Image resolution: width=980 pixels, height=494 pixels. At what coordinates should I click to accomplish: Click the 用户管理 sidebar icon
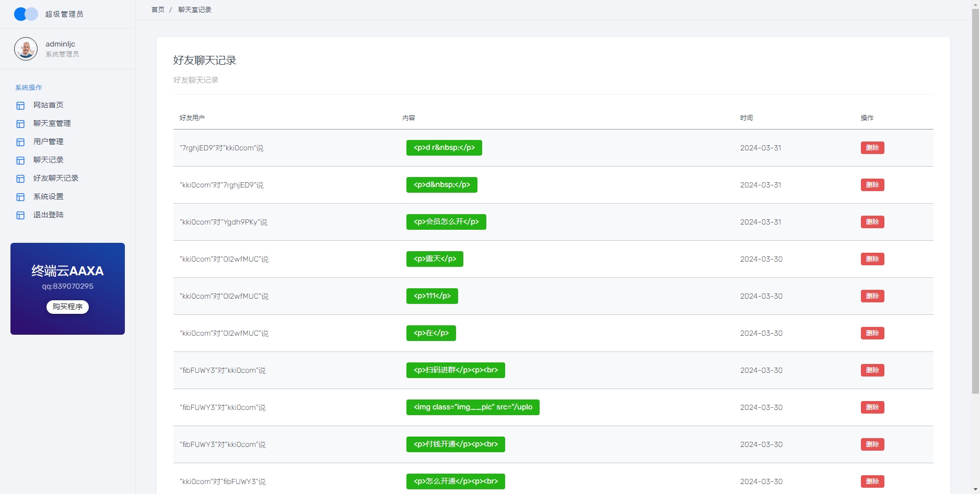tap(20, 142)
